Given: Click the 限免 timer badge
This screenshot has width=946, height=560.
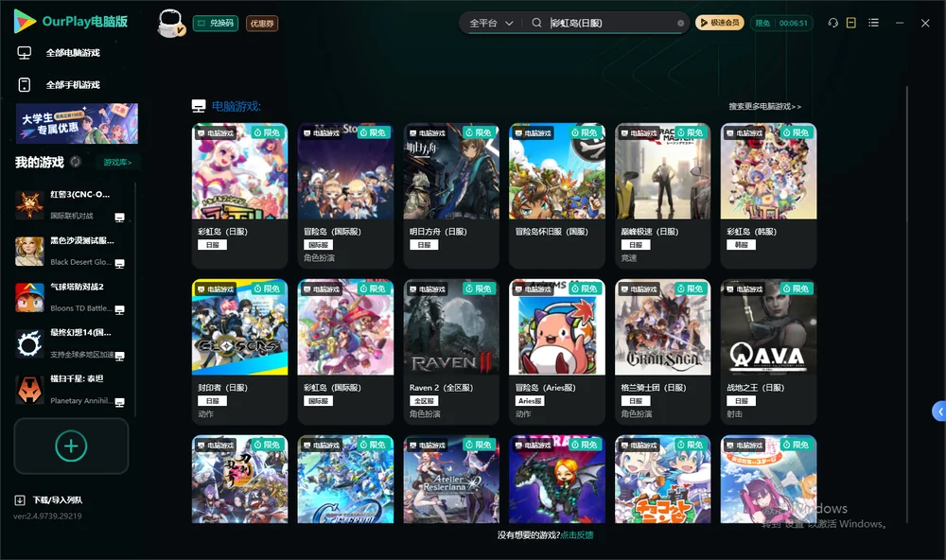Looking at the screenshot, I should tap(781, 23).
